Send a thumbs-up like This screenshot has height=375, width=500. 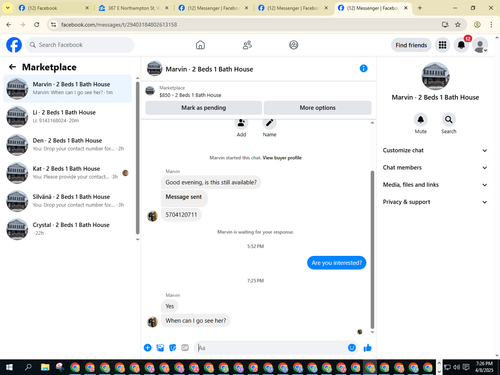[x=368, y=348]
